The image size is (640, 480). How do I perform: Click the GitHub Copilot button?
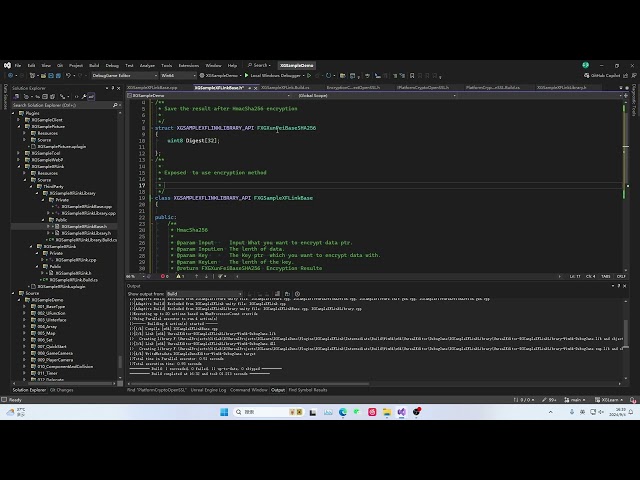click(602, 76)
